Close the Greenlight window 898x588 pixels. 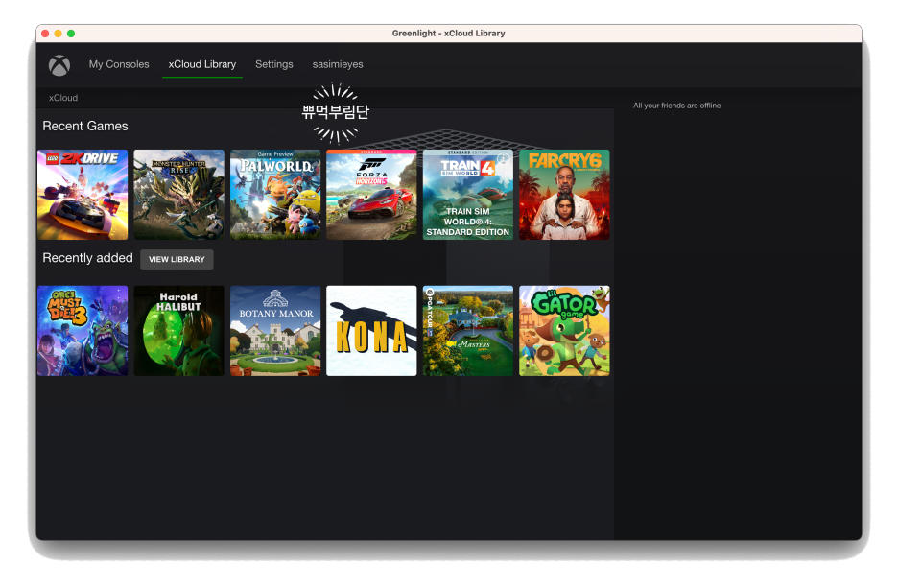click(45, 34)
